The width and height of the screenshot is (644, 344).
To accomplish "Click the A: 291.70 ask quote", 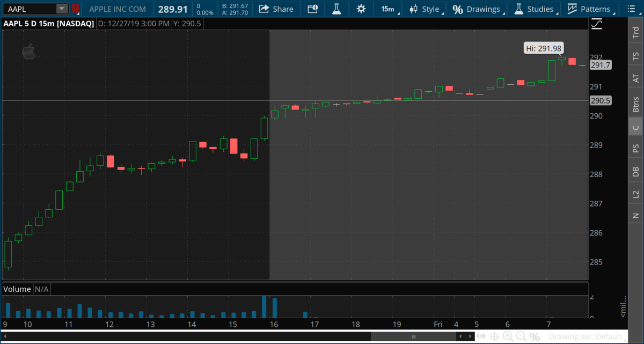I will pyautogui.click(x=235, y=12).
